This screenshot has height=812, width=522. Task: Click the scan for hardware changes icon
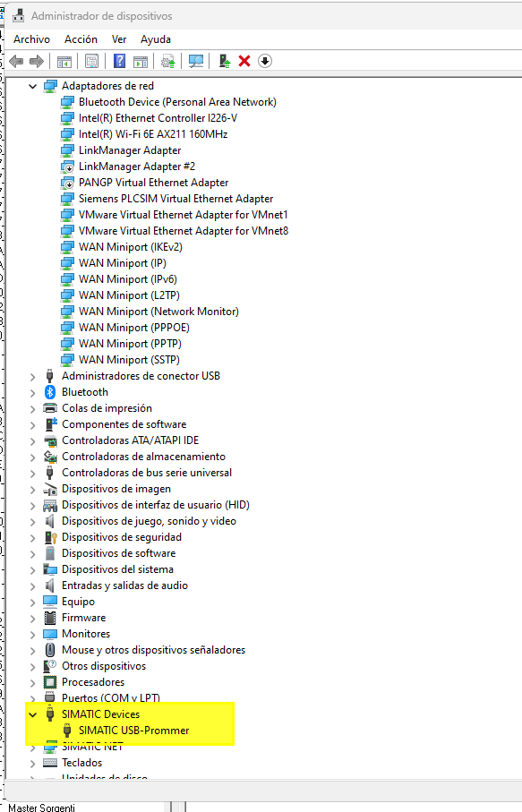pyautogui.click(x=196, y=61)
